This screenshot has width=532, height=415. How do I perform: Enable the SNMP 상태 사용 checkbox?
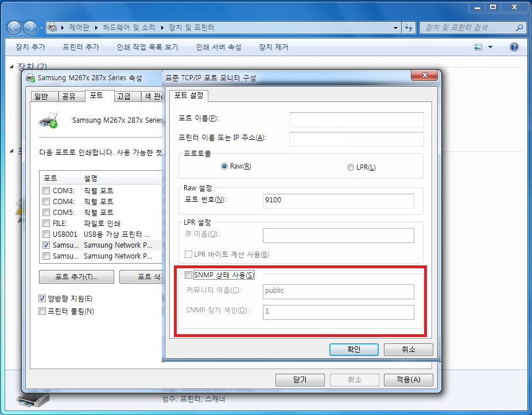point(188,275)
